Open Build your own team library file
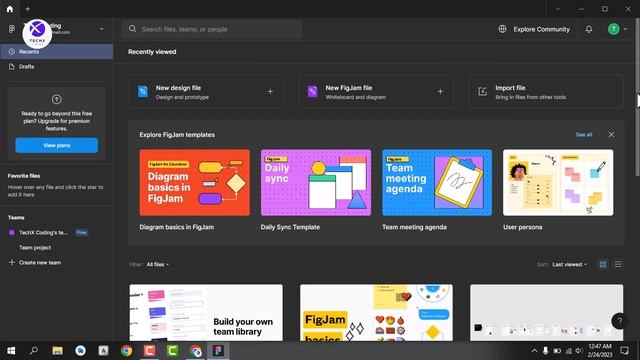The width and height of the screenshot is (640, 360). (x=206, y=313)
